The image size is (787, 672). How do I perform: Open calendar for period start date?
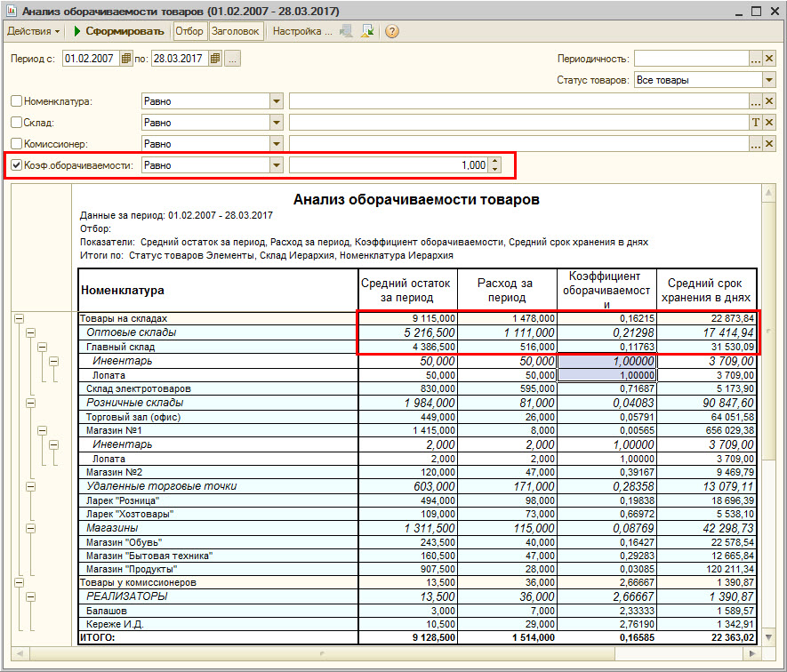126,59
